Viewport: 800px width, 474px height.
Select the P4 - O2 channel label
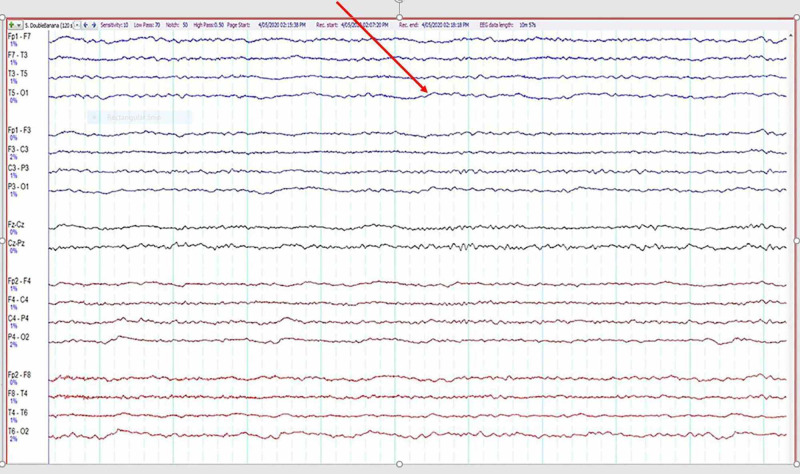18,337
